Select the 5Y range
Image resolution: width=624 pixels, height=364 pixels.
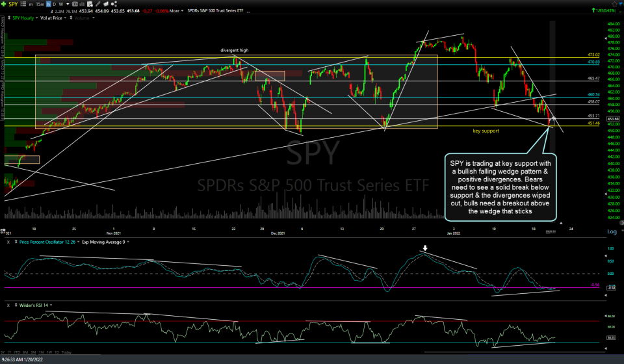(x=3, y=352)
